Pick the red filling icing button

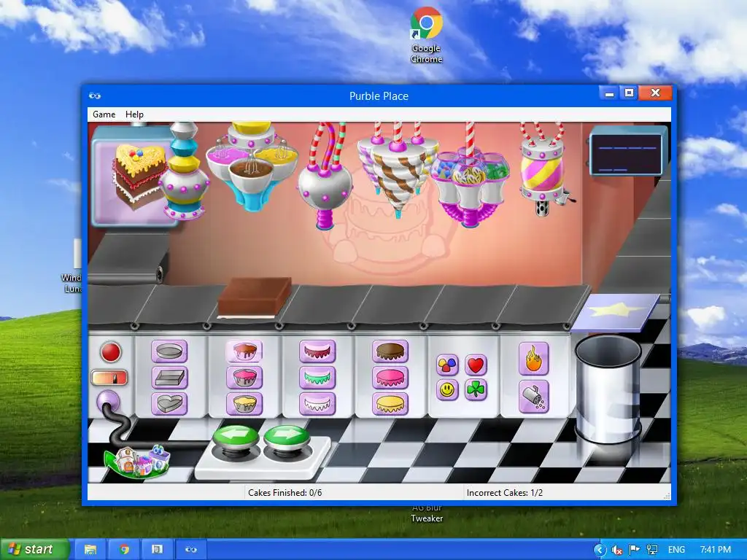(x=317, y=352)
